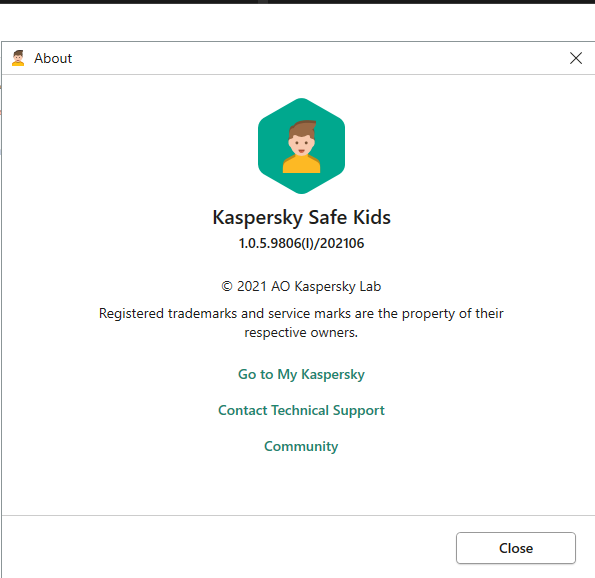Click the boy's yellow shirt in the logo
The height and width of the screenshot is (578, 595).
(x=301, y=165)
